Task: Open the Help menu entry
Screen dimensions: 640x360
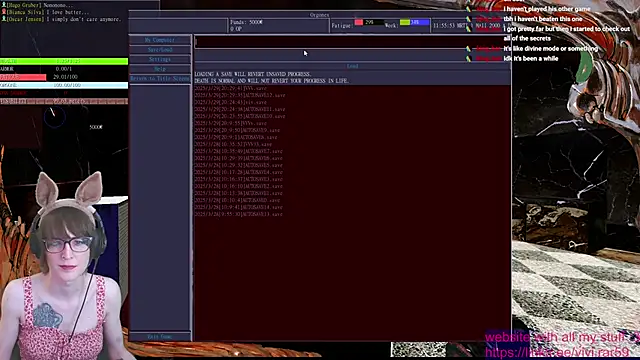Action: 160,69
